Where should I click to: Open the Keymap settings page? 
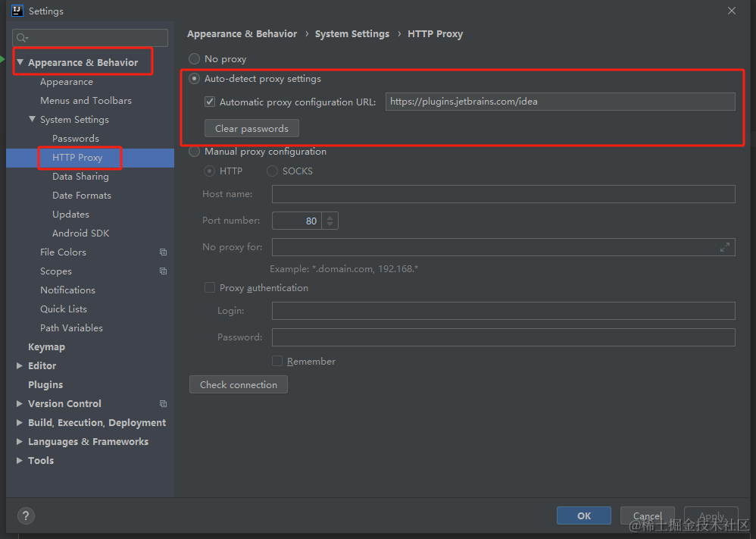tap(46, 347)
